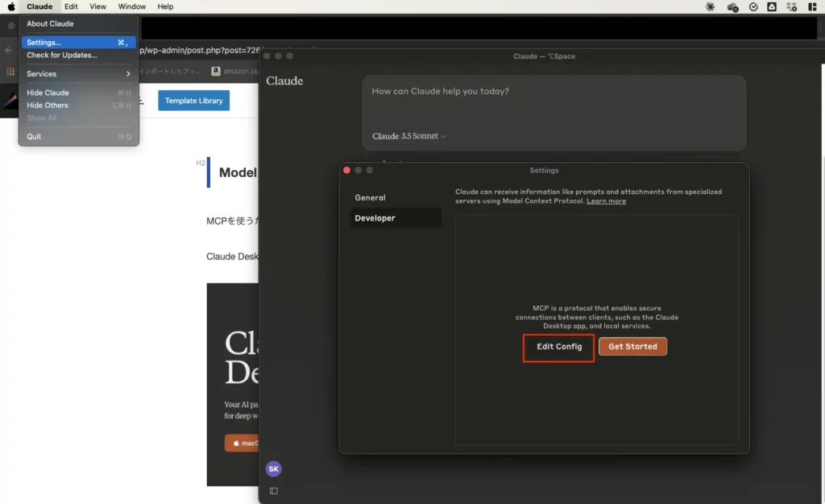Click the Claude asterisk icon in menu bar

(x=710, y=6)
